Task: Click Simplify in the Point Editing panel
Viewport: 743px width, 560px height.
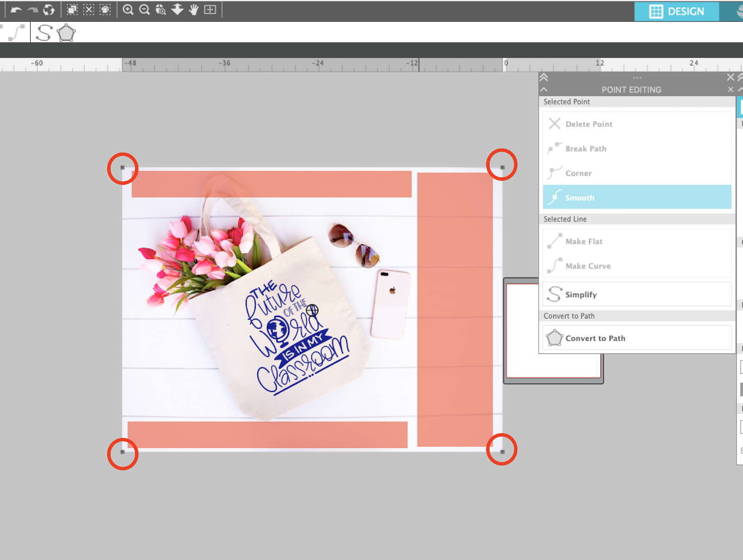Action: tap(581, 294)
